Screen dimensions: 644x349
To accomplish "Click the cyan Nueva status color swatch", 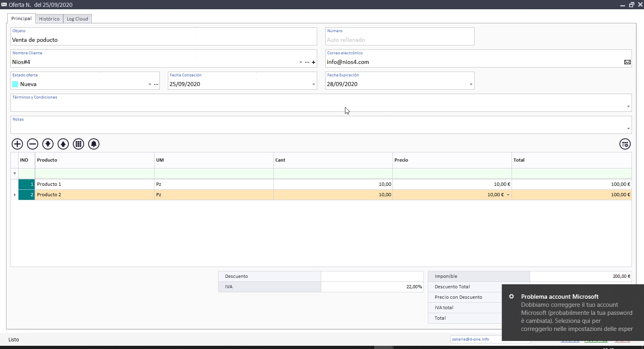I will 15,84.
